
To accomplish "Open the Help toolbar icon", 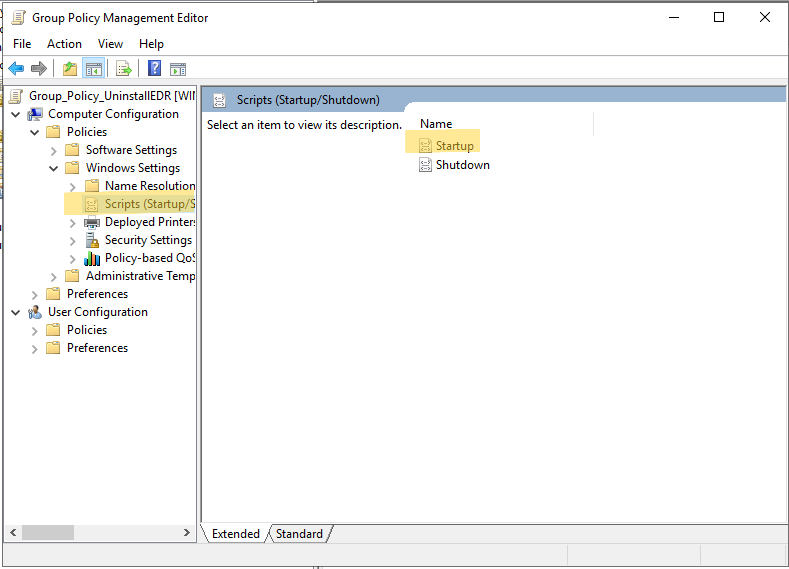I will pos(154,68).
